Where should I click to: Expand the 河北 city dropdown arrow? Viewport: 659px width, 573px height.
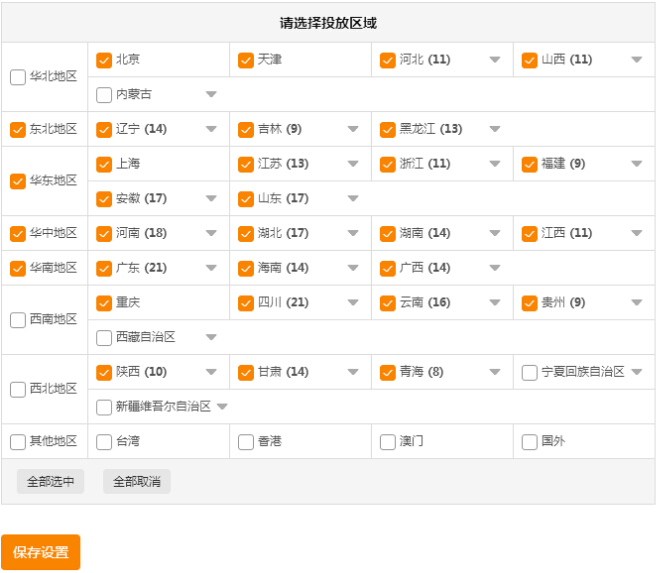pyautogui.click(x=494, y=60)
